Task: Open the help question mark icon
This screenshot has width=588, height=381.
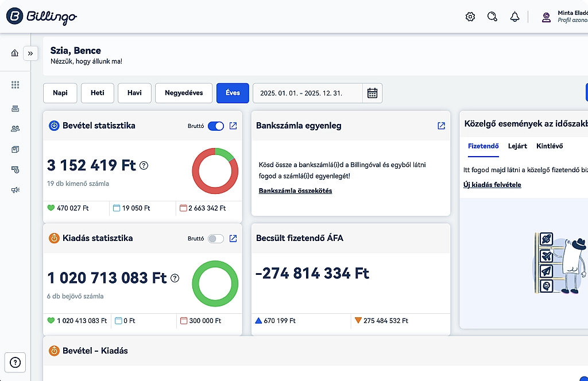Action: point(16,362)
